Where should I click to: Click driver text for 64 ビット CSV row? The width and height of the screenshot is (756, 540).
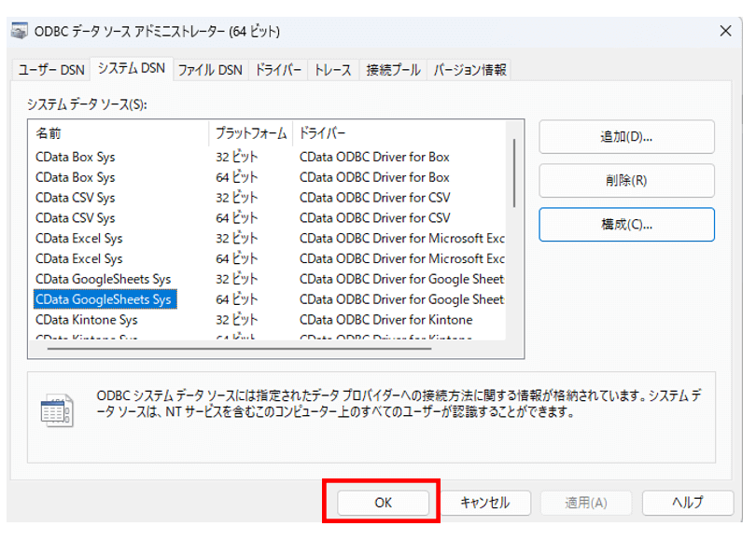pyautogui.click(x=374, y=217)
